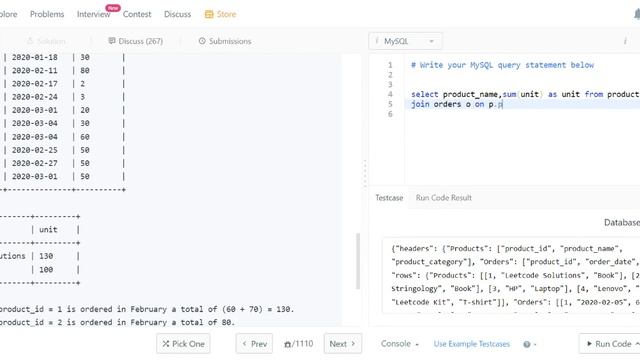Open the MySQL language dropdown
640x360 pixels.
click(x=405, y=41)
